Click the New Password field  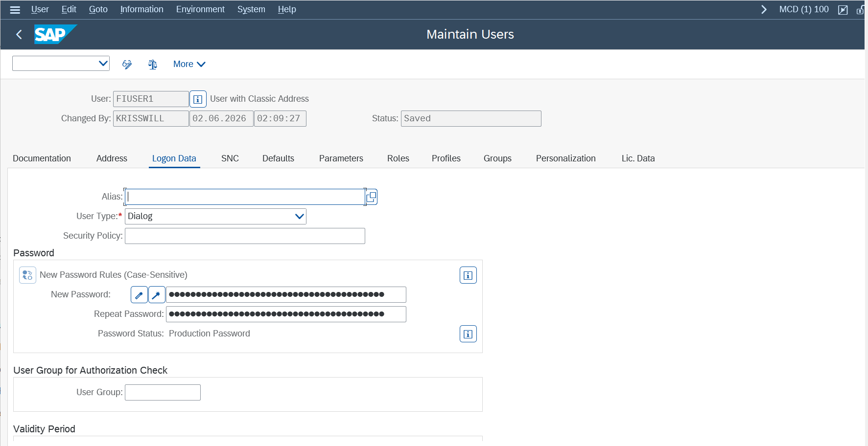click(286, 295)
